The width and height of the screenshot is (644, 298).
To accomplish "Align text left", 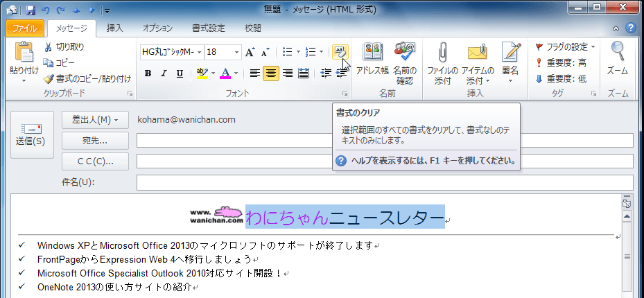I will (255, 73).
